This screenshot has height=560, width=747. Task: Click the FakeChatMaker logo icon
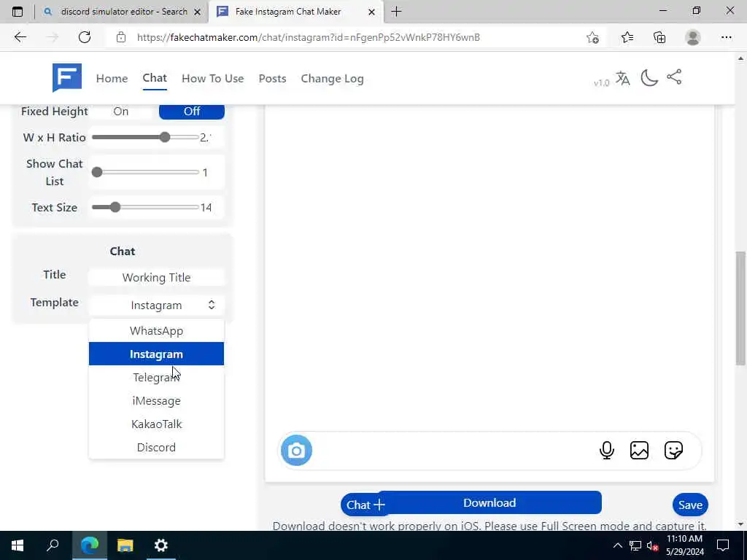(66, 77)
